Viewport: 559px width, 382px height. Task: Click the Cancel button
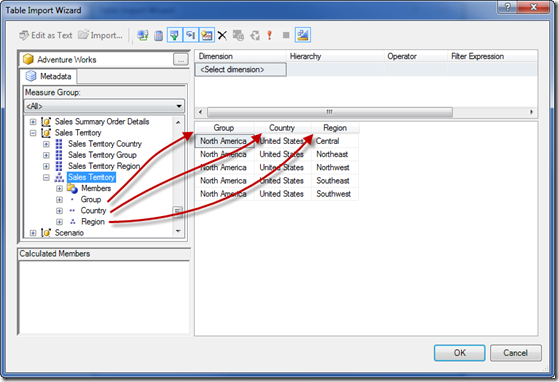(516, 353)
